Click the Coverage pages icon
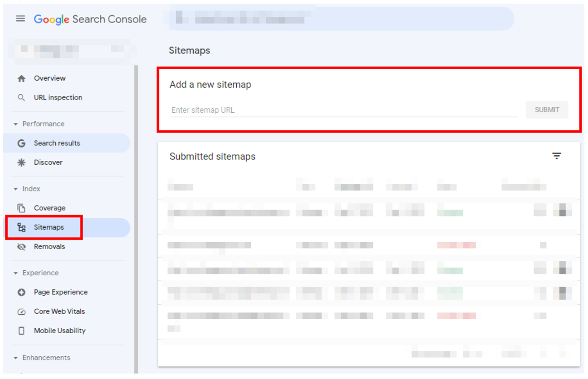The image size is (588, 379). tap(21, 208)
